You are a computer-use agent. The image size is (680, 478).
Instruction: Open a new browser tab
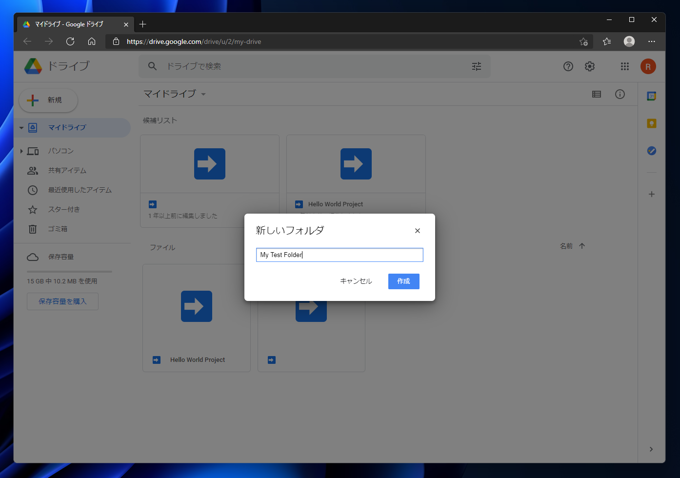[143, 24]
